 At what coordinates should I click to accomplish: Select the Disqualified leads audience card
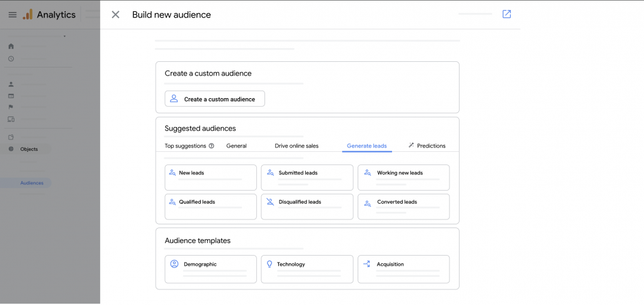tap(307, 207)
